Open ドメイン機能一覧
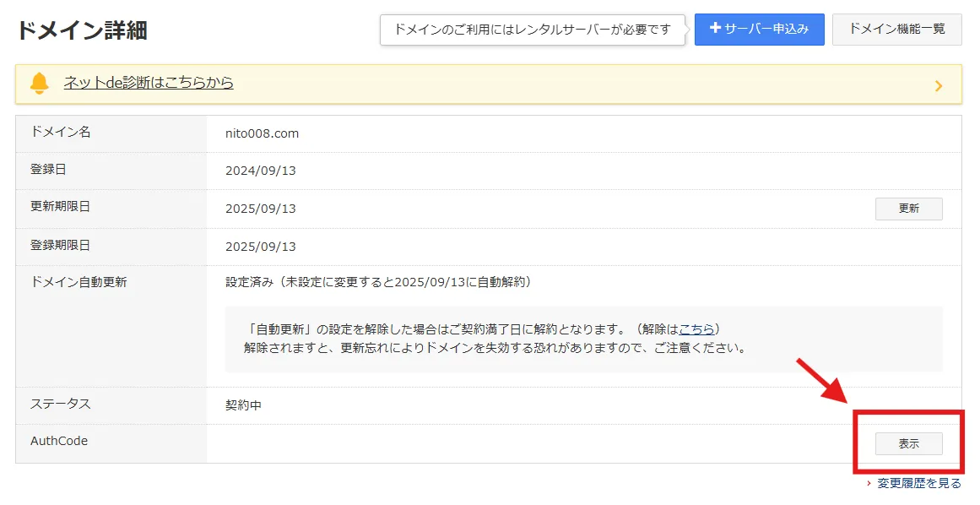The height and width of the screenshot is (505, 980). tap(897, 29)
